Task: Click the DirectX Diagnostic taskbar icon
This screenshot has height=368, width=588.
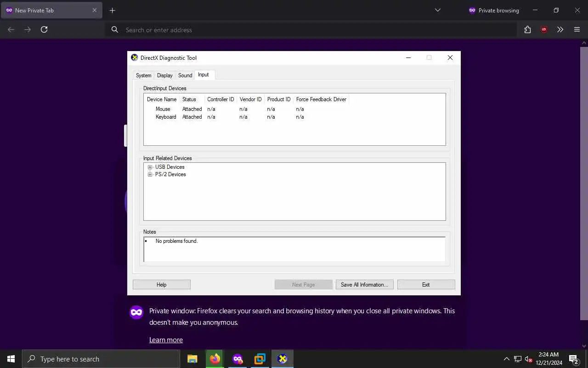Action: 283,359
